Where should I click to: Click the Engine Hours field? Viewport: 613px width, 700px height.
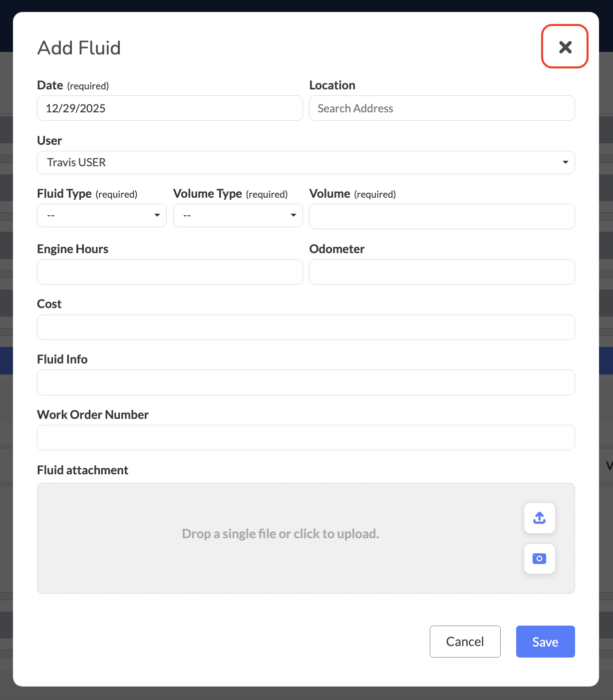coord(170,272)
